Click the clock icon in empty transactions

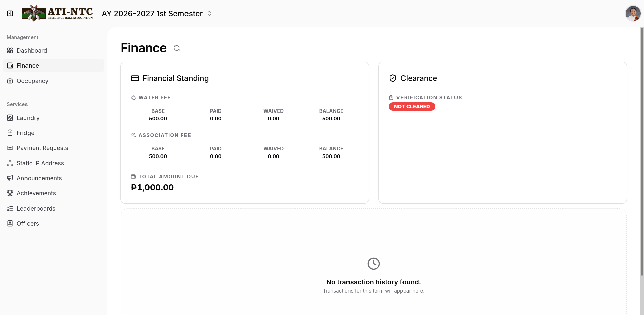373,264
